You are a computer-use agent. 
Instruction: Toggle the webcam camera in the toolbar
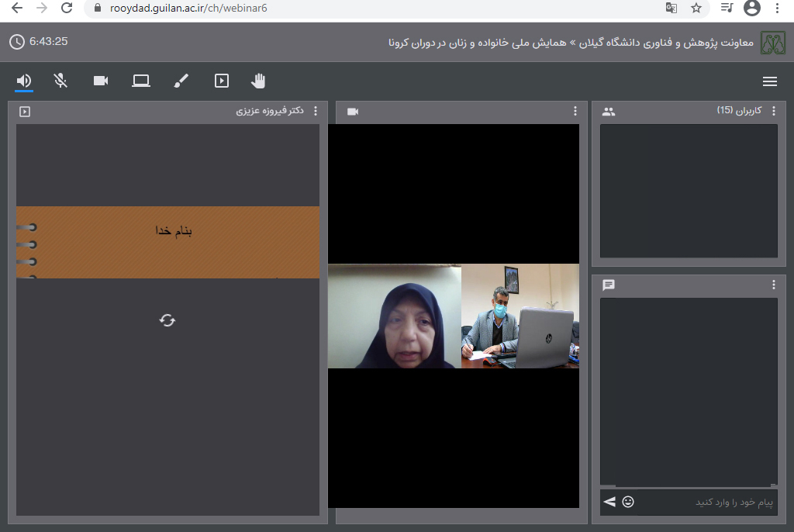point(101,81)
